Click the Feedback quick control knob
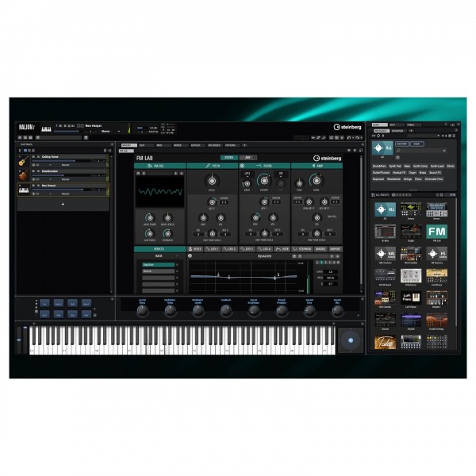 (226, 310)
